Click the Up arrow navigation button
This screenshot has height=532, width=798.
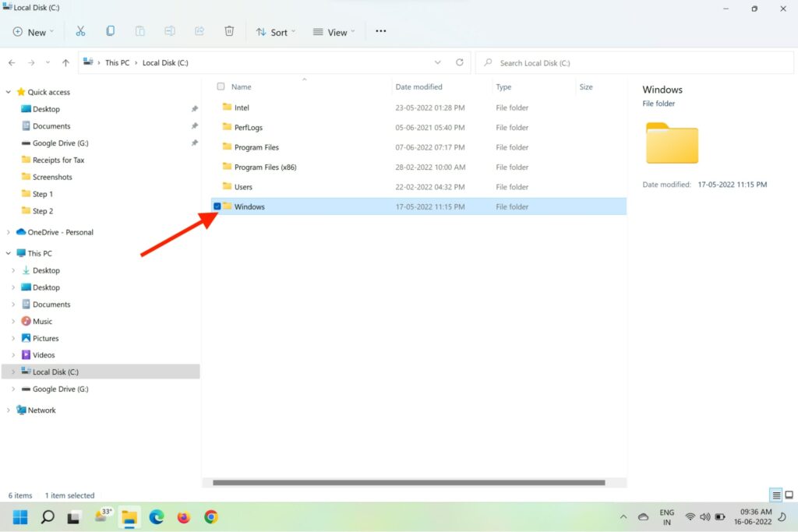tap(65, 63)
